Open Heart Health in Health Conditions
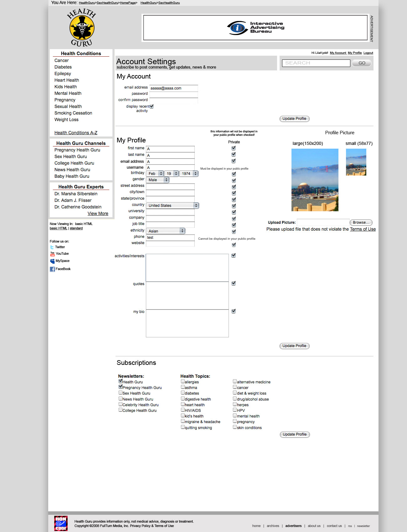The width and height of the screenshot is (407, 532). [67, 80]
